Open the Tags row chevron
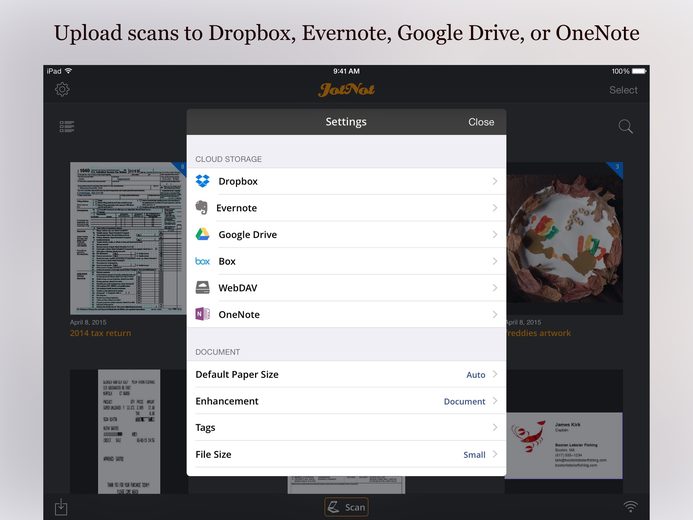Image resolution: width=693 pixels, height=520 pixels. coord(495,427)
